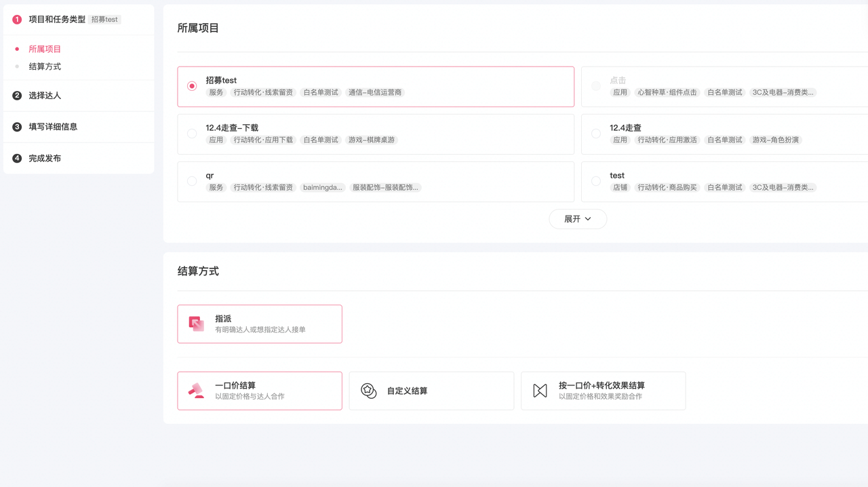Choose 指派 task mode card
This screenshot has height=487, width=868.
[x=260, y=324]
